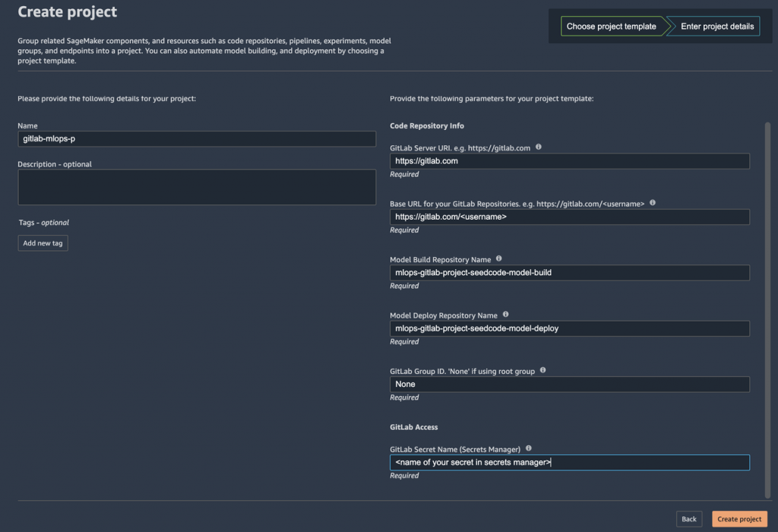Click info icon beside GitLab Group ID
The height and width of the screenshot is (532, 778).
pos(542,370)
